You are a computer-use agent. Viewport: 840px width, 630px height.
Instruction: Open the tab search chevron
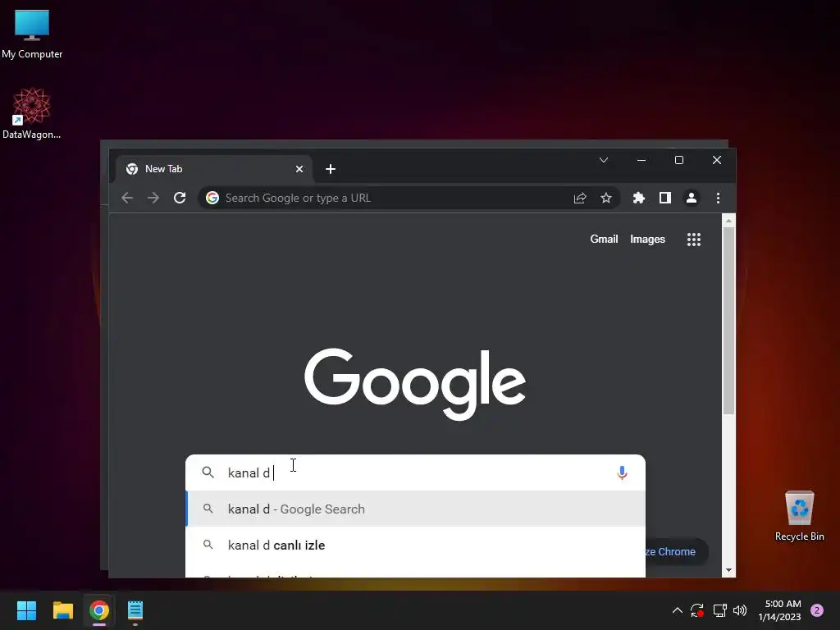[604, 160]
